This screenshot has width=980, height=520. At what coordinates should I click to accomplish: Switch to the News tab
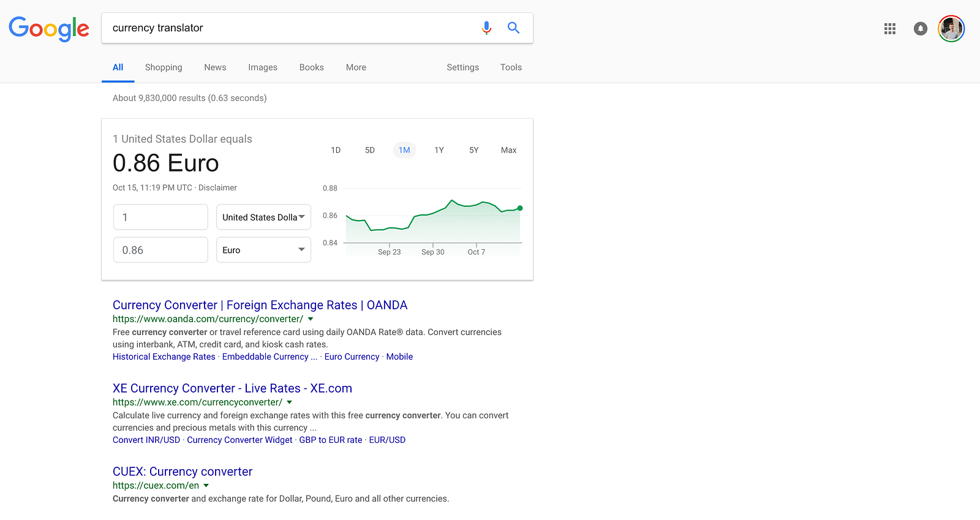(x=215, y=67)
